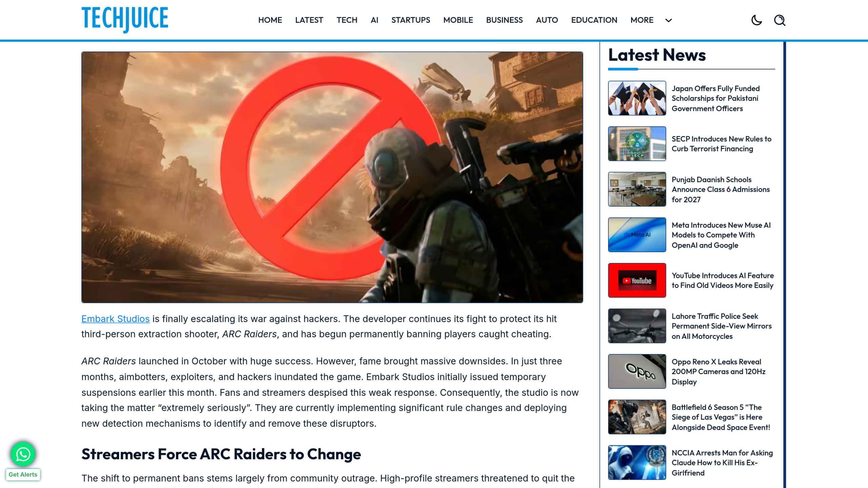Open the YouTube logo thumbnail
This screenshot has width=868, height=488.
[x=637, y=280]
